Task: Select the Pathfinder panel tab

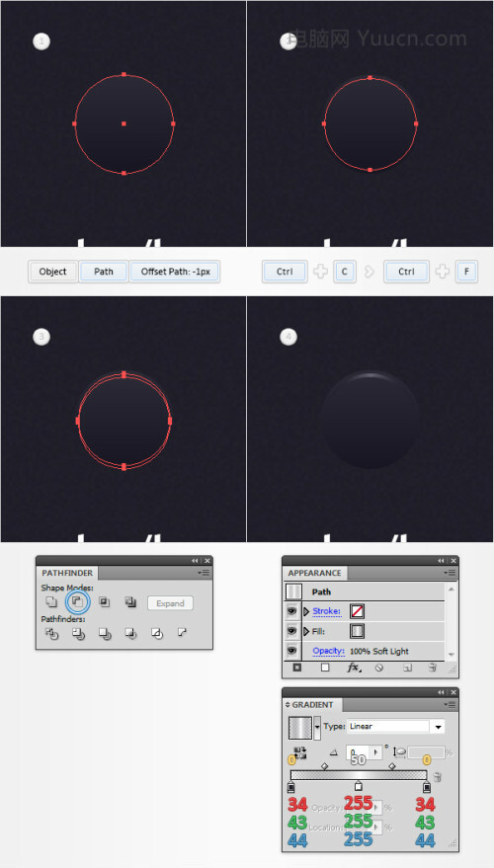Action: click(x=67, y=573)
